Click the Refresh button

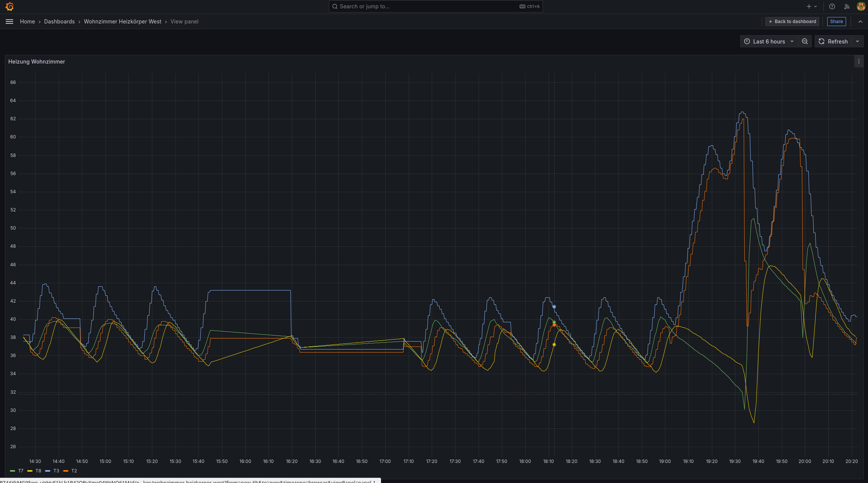833,42
